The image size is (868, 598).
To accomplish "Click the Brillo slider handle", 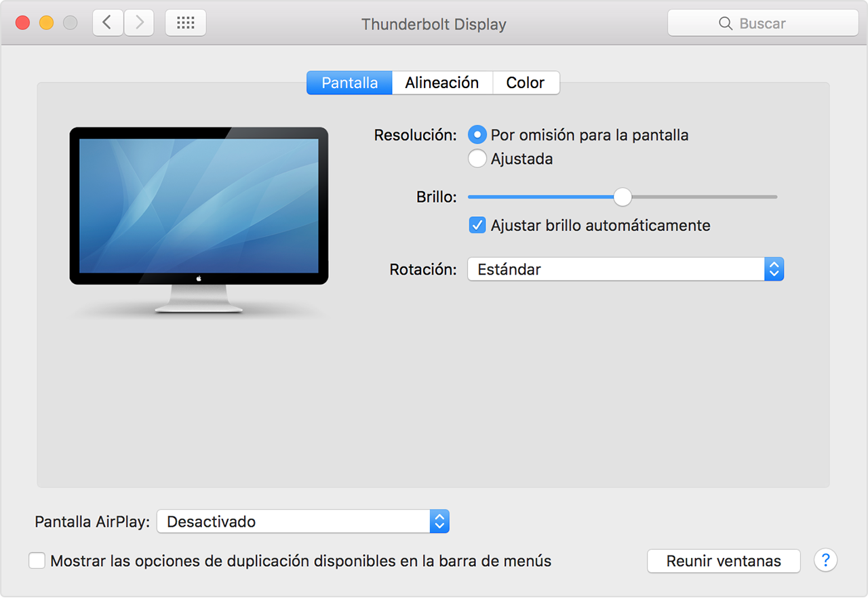I will pos(623,197).
